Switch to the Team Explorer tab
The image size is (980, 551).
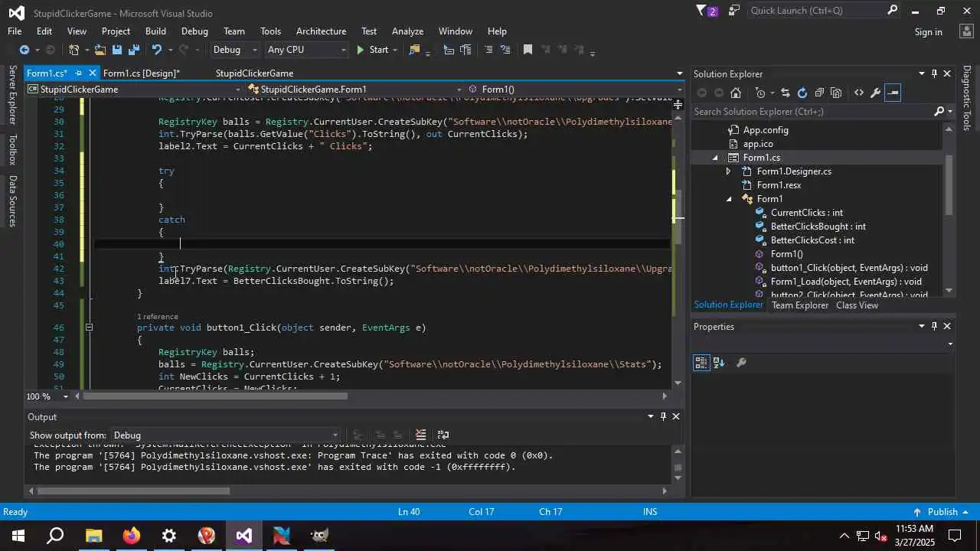pos(800,305)
